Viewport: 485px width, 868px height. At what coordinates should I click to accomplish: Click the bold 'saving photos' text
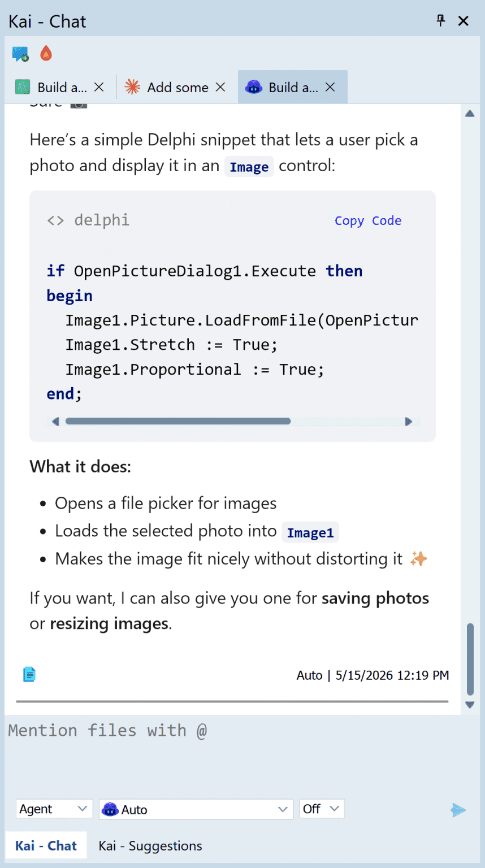click(375, 598)
